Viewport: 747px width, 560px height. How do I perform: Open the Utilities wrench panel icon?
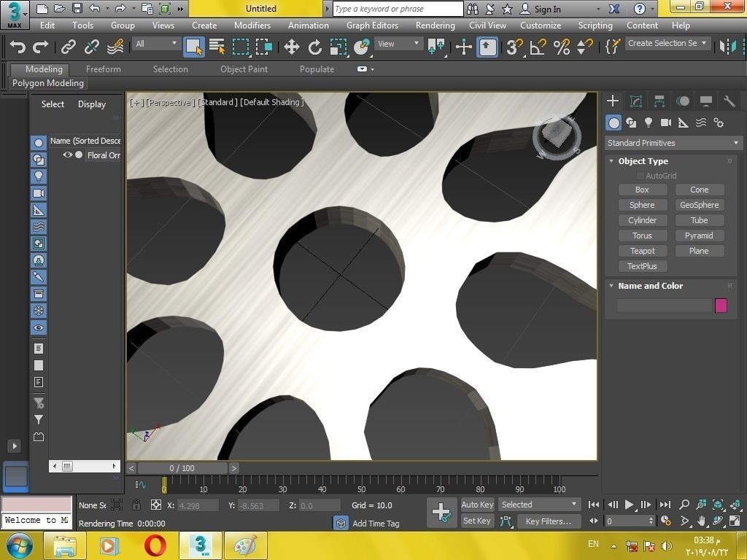(729, 101)
